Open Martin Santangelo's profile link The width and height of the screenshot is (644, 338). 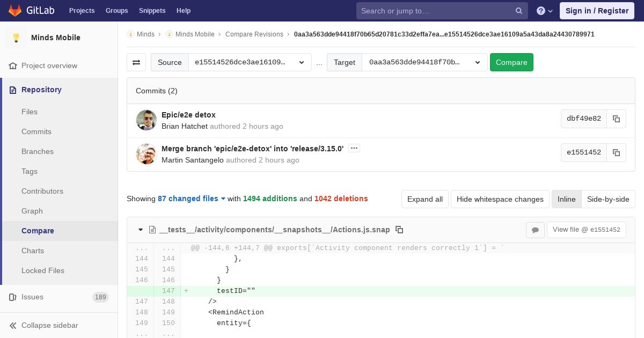pyautogui.click(x=193, y=160)
